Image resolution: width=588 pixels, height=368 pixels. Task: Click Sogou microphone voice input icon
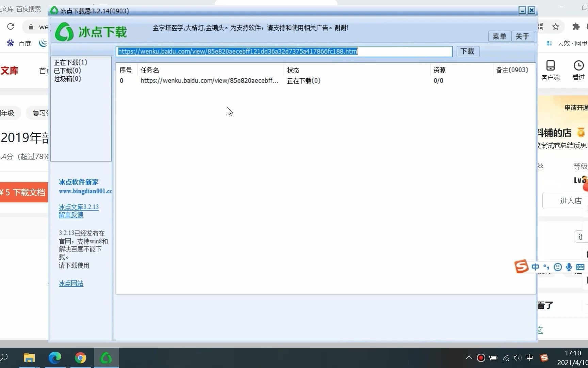point(569,267)
